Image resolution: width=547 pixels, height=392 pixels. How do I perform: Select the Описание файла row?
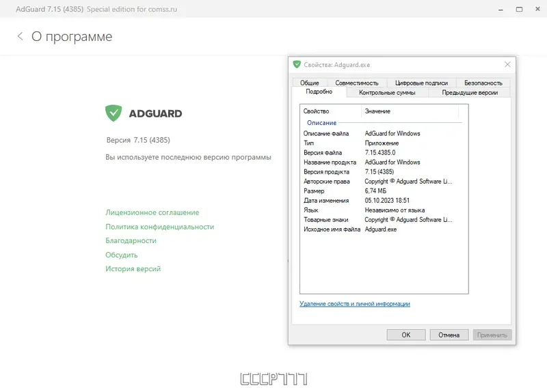pos(384,133)
